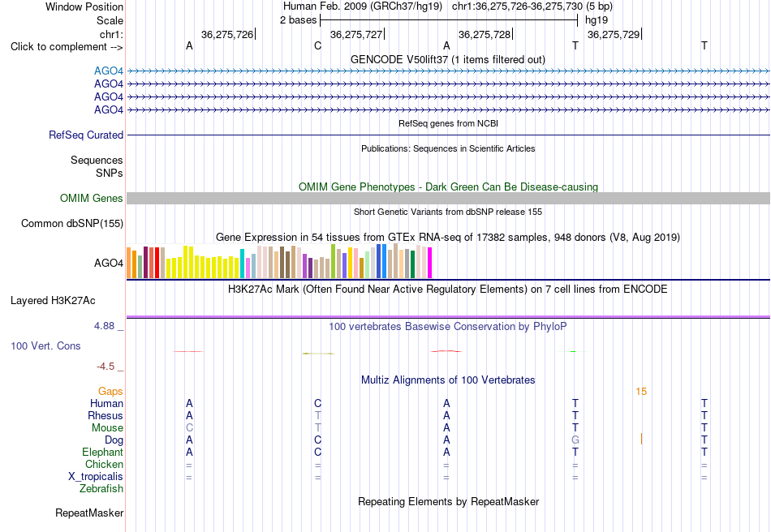Open 'Short Genetic Variants from dbSNP release 155'

click(x=448, y=212)
